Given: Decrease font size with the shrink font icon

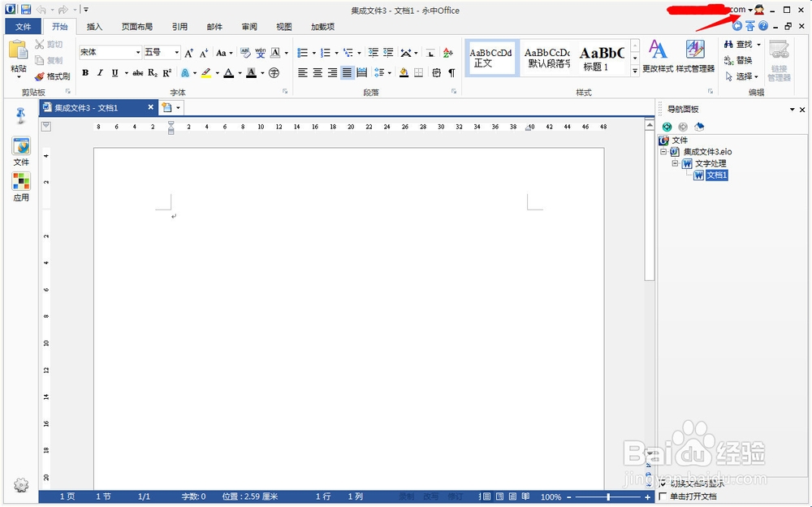Looking at the screenshot, I should [204, 52].
